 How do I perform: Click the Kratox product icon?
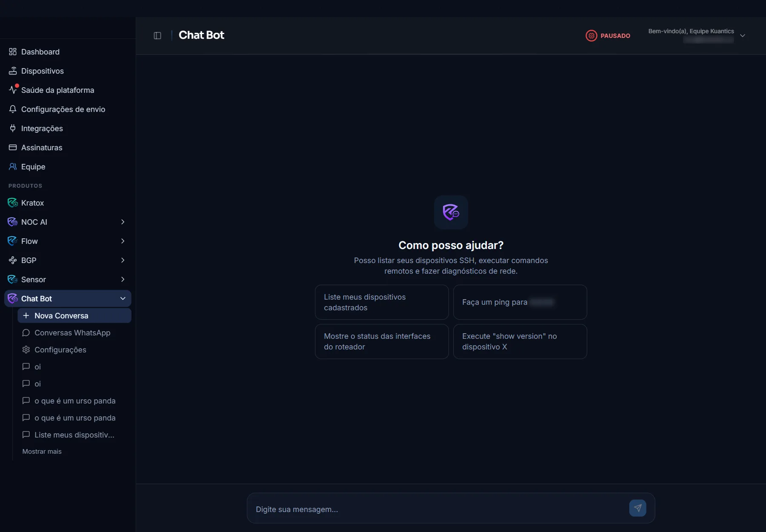tap(13, 203)
